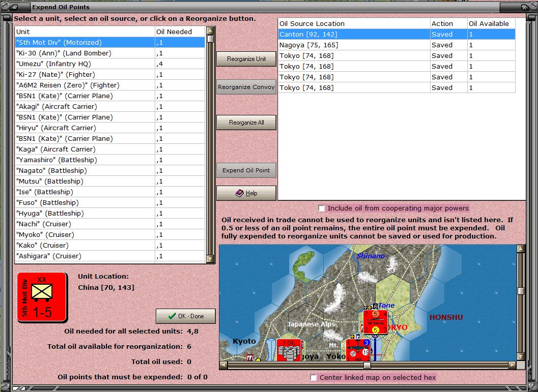Screen dimensions: 538x392
Task: Toggle Center linked map on selected hex
Action: click(313, 378)
